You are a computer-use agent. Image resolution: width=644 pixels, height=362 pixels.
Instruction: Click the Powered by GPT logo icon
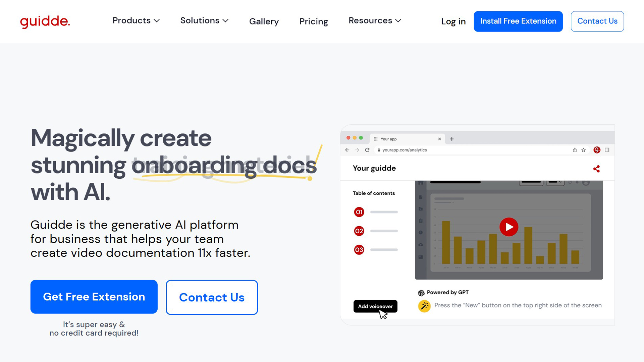click(421, 293)
